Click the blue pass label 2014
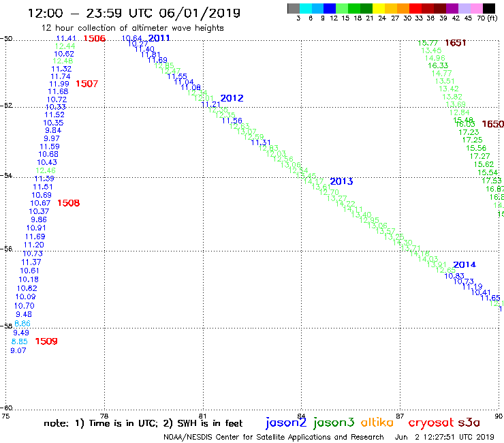 click(464, 264)
